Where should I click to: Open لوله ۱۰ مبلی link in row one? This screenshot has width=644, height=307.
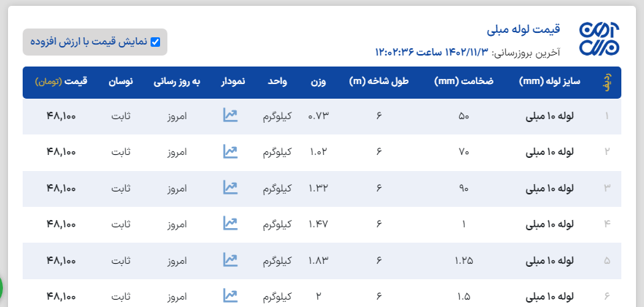point(550,115)
